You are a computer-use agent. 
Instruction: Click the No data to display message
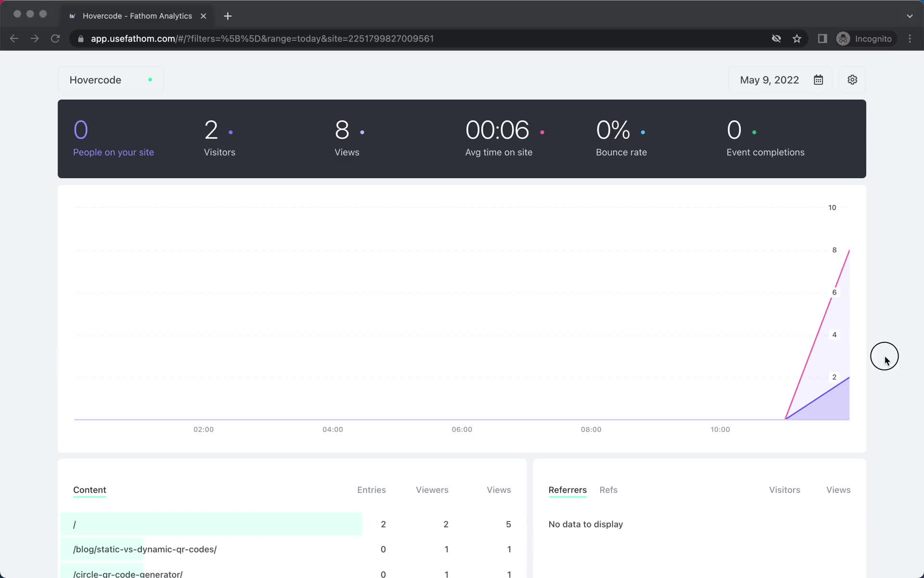pos(586,524)
